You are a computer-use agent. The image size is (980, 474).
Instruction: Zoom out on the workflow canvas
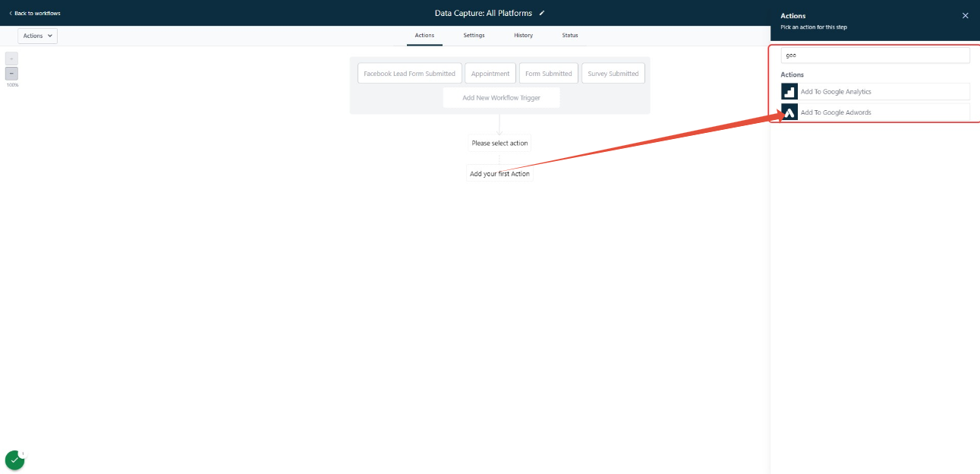pyautogui.click(x=11, y=74)
